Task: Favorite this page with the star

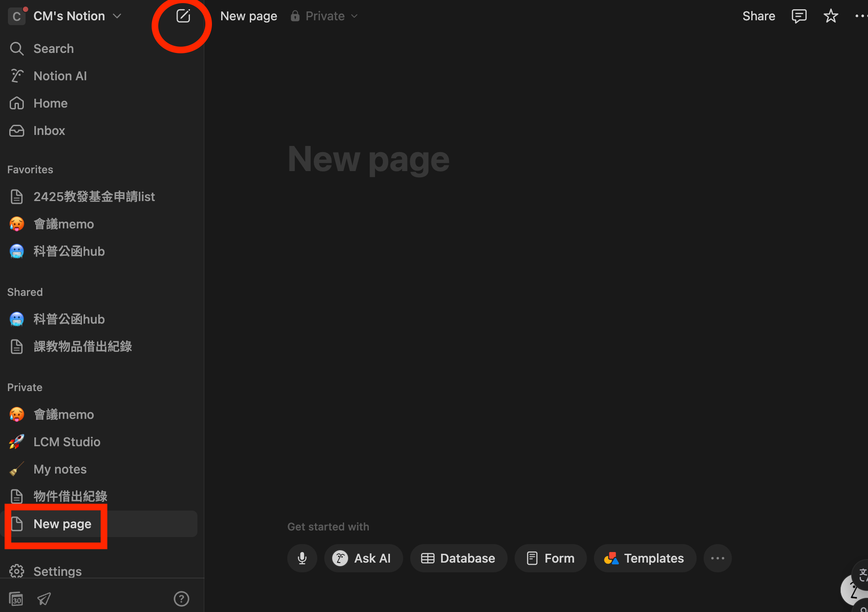Action: click(x=831, y=16)
